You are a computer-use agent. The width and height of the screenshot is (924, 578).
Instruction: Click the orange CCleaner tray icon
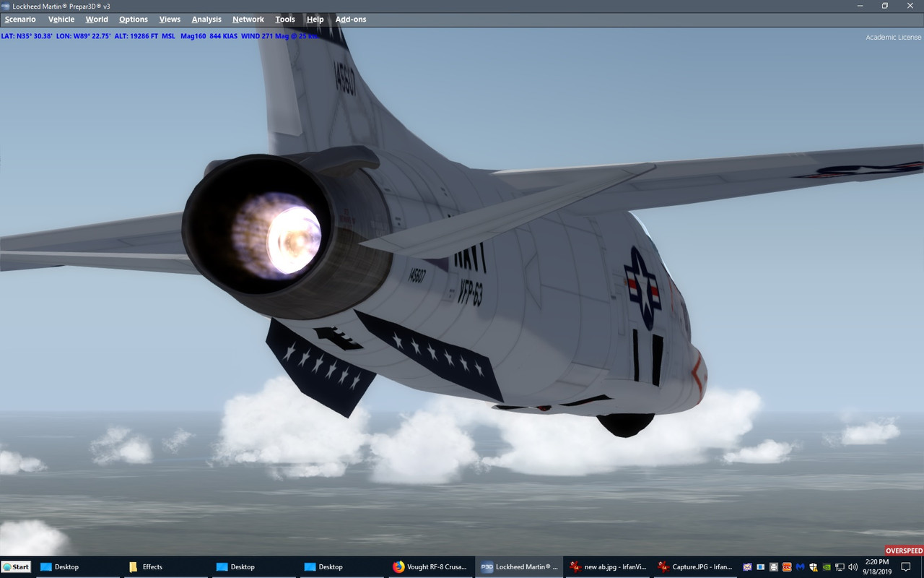click(x=787, y=567)
